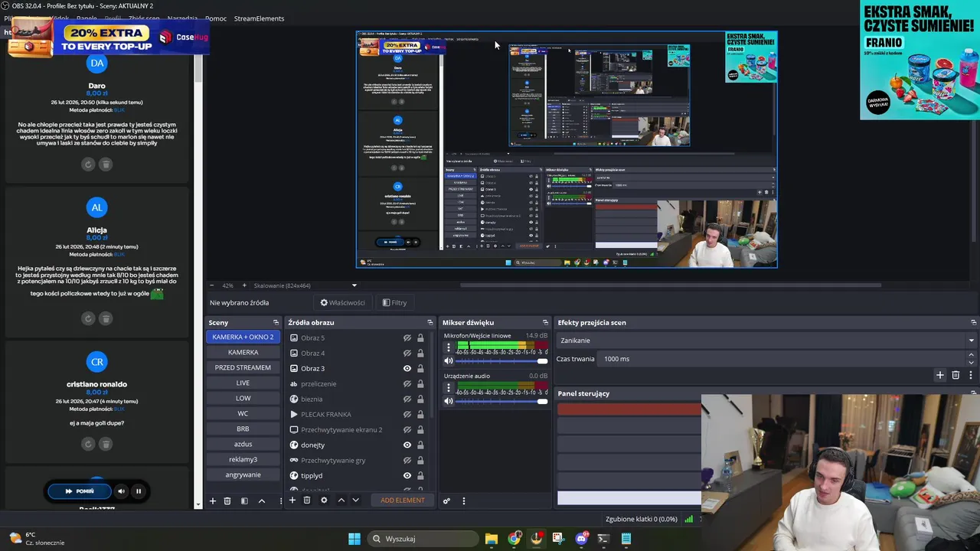The height and width of the screenshot is (551, 980).
Task: Move the selected source up
Action: (x=341, y=500)
